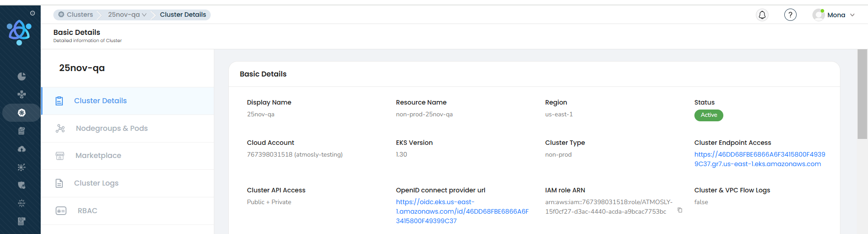
Task: Open the cloud upload sidebar icon
Action: coord(21,149)
